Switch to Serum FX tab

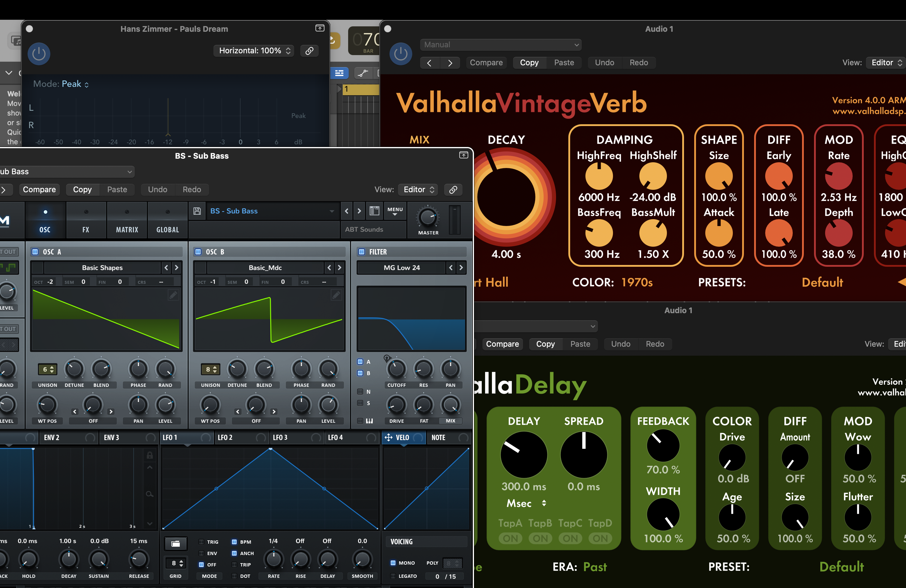[x=86, y=220]
